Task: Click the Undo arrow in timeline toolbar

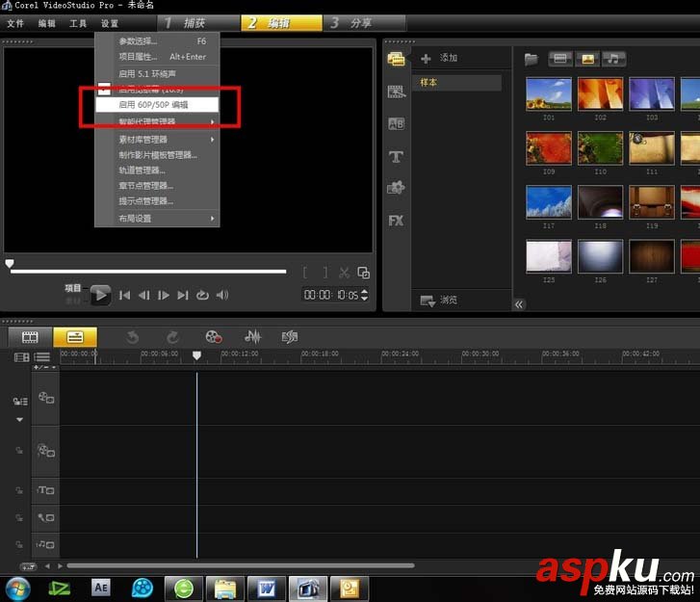Action: (x=132, y=337)
